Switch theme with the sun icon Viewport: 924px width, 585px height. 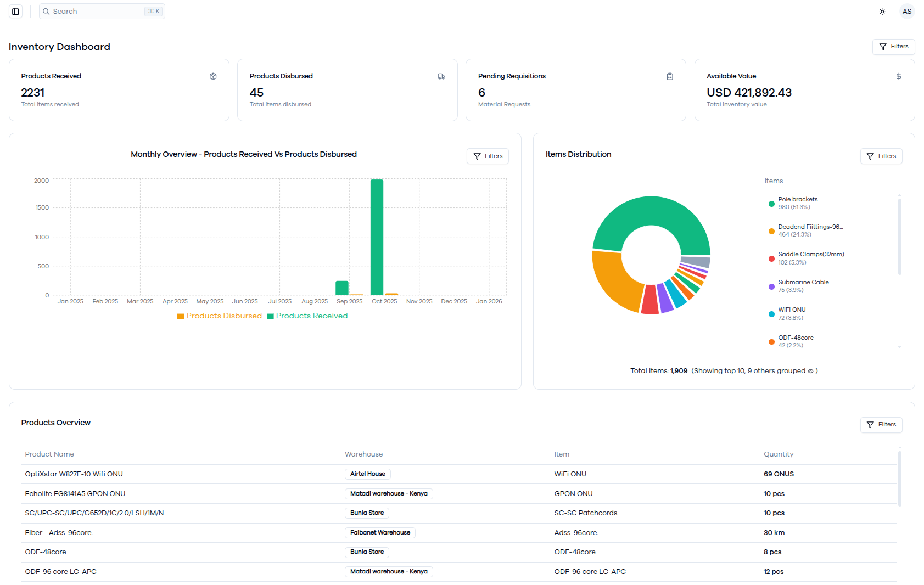pyautogui.click(x=882, y=12)
